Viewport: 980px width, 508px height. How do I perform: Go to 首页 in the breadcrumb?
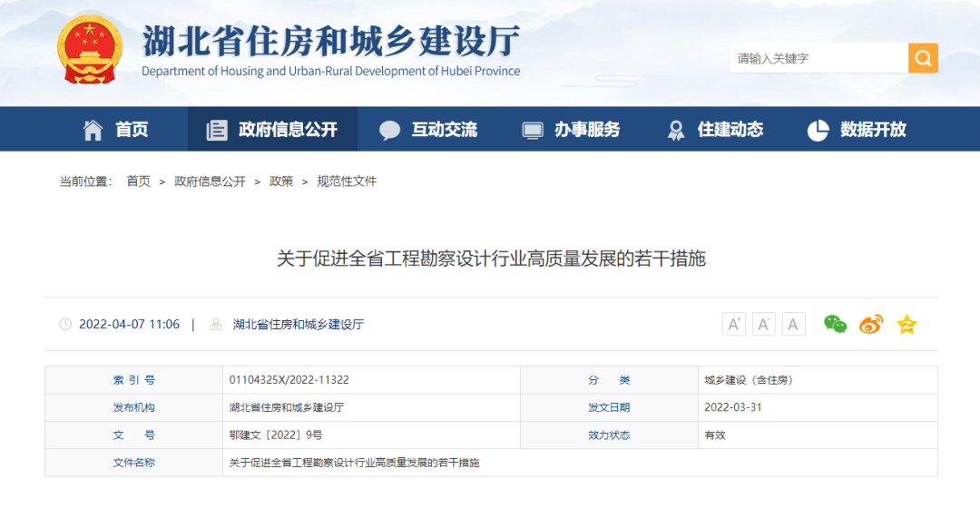(138, 181)
